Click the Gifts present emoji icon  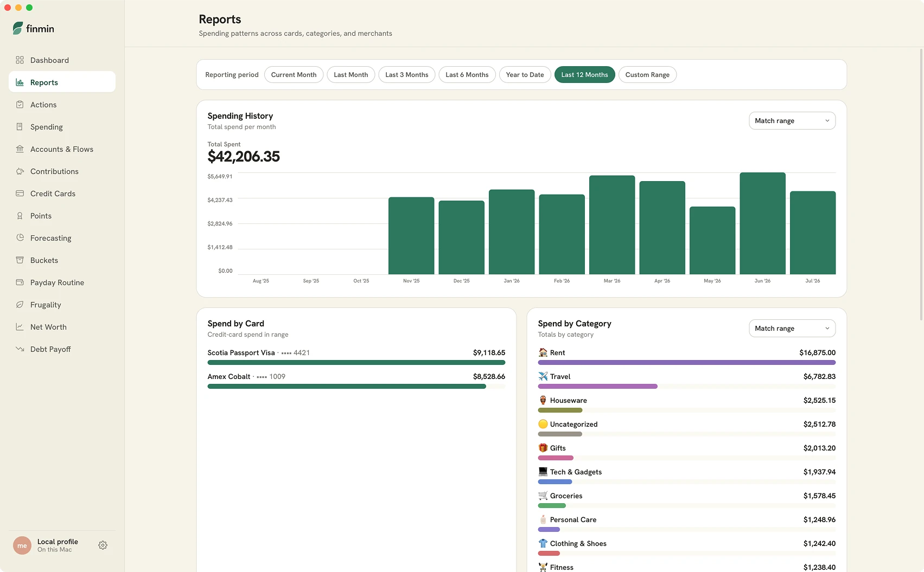(543, 448)
